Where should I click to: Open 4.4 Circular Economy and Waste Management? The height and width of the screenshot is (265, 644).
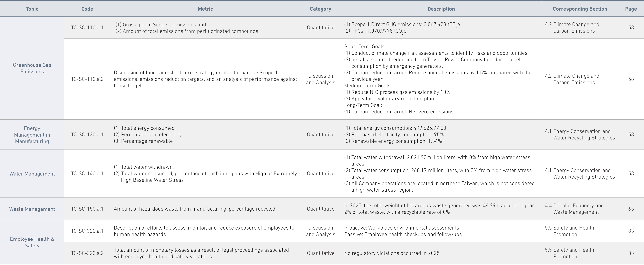(x=574, y=209)
